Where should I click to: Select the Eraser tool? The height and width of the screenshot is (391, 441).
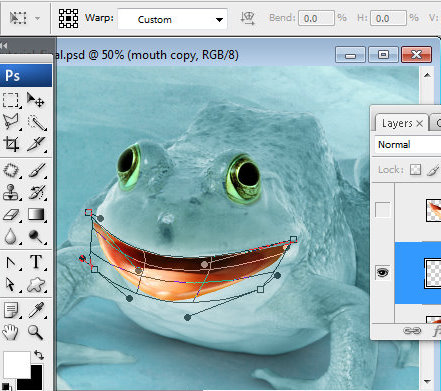pyautogui.click(x=11, y=215)
